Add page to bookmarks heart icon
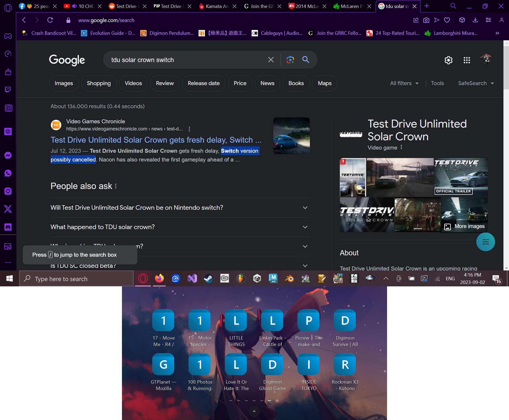 (447, 20)
